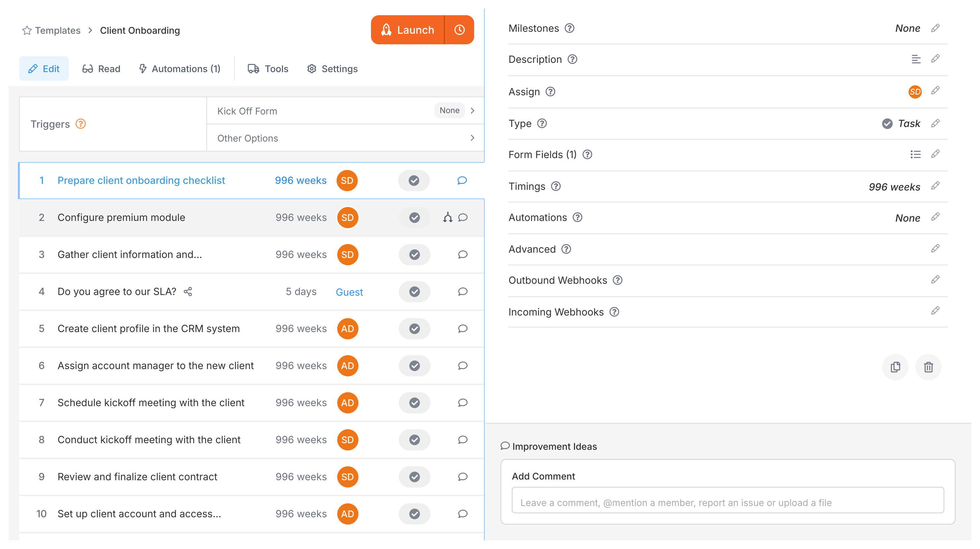Toggle the check for Configure premium module
The height and width of the screenshot is (549, 980).
[x=414, y=218]
